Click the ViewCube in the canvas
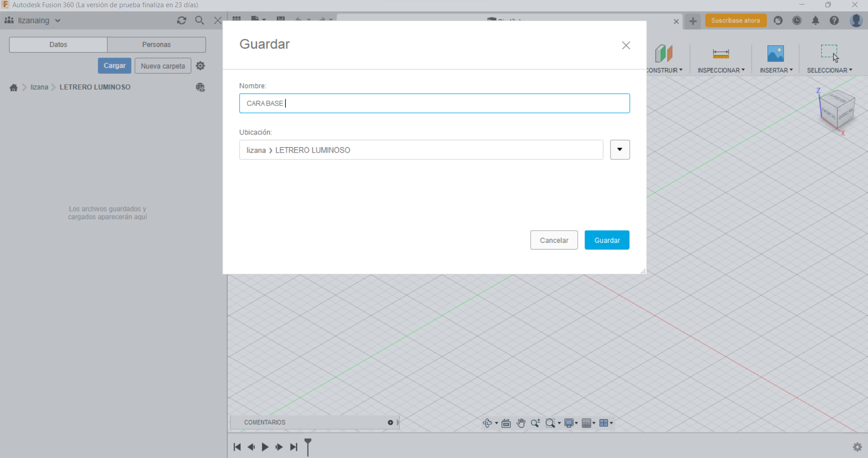868x458 pixels. point(837,110)
